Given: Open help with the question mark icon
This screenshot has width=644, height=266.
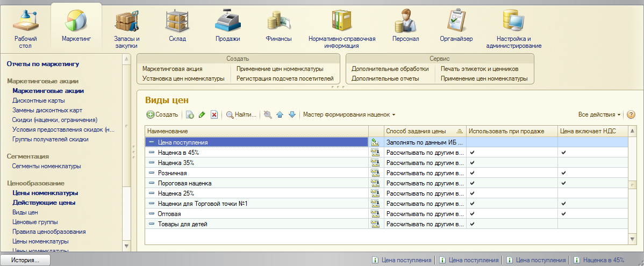Looking at the screenshot, I should point(631,114).
